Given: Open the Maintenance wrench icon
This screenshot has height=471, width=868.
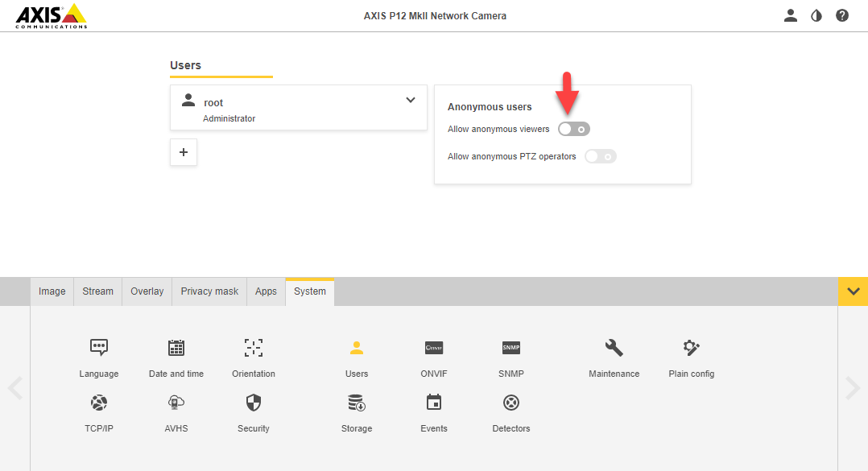Looking at the screenshot, I should [x=614, y=348].
